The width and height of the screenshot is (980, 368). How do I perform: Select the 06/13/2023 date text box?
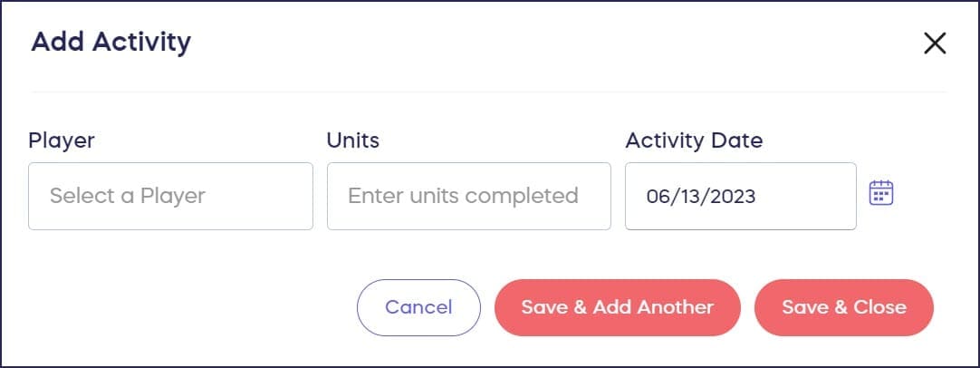click(740, 196)
